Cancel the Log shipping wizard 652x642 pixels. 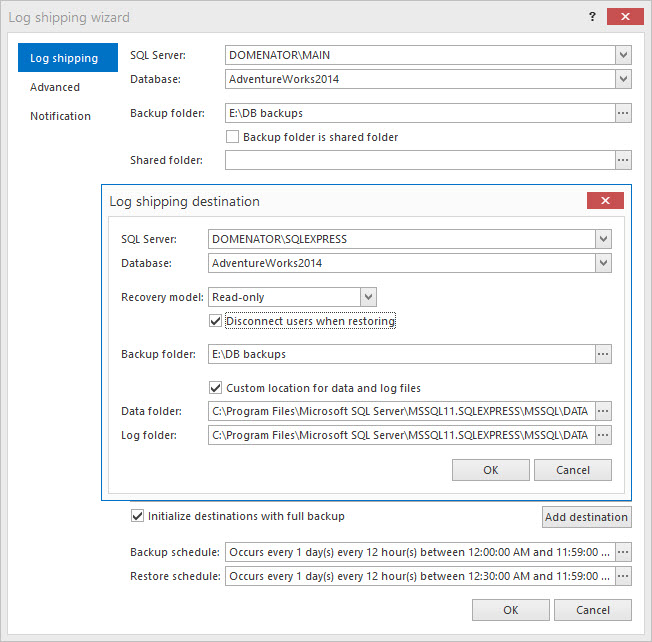pos(593,610)
